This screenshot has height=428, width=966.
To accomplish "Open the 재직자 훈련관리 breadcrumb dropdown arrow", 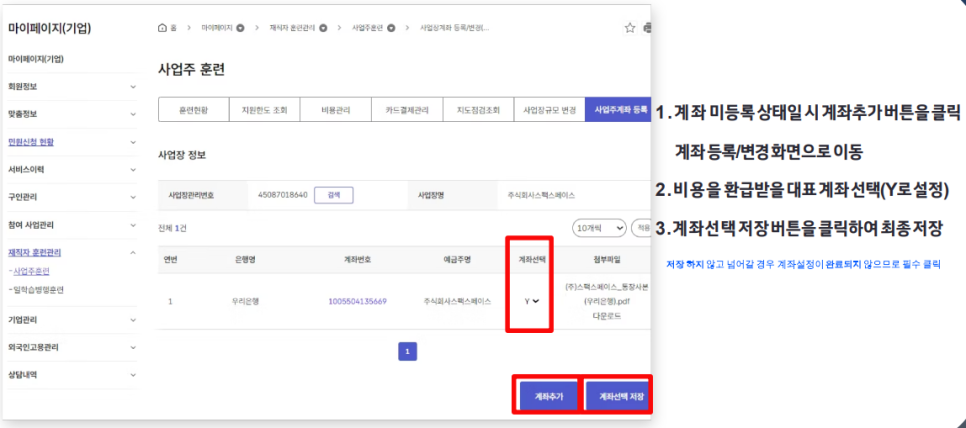I will click(323, 28).
